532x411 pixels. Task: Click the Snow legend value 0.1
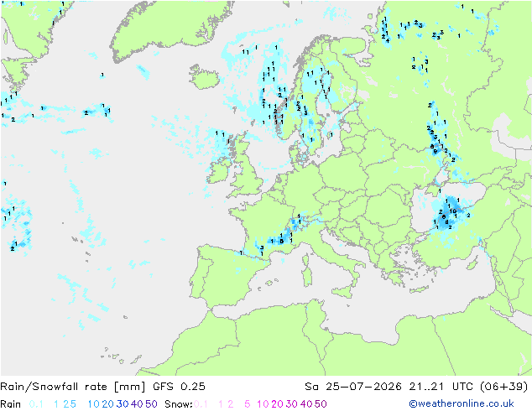point(201,404)
